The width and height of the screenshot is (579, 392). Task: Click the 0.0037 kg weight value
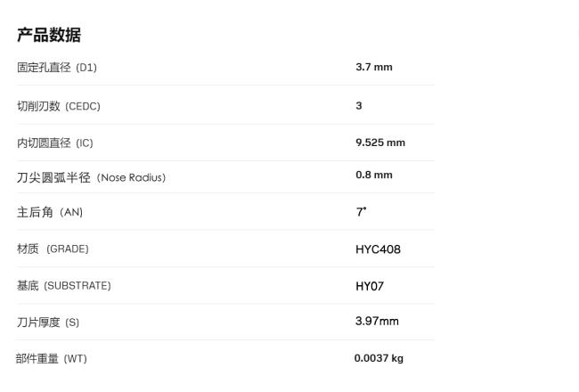pos(379,358)
